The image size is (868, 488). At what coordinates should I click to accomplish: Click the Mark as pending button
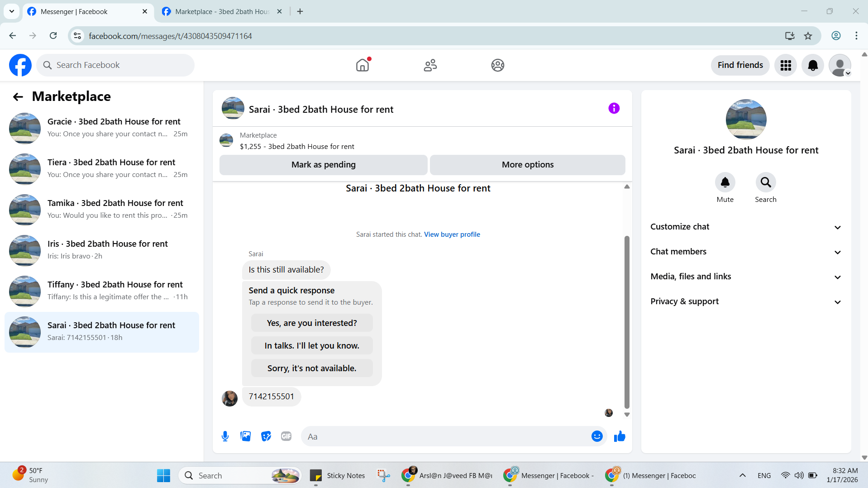(323, 165)
